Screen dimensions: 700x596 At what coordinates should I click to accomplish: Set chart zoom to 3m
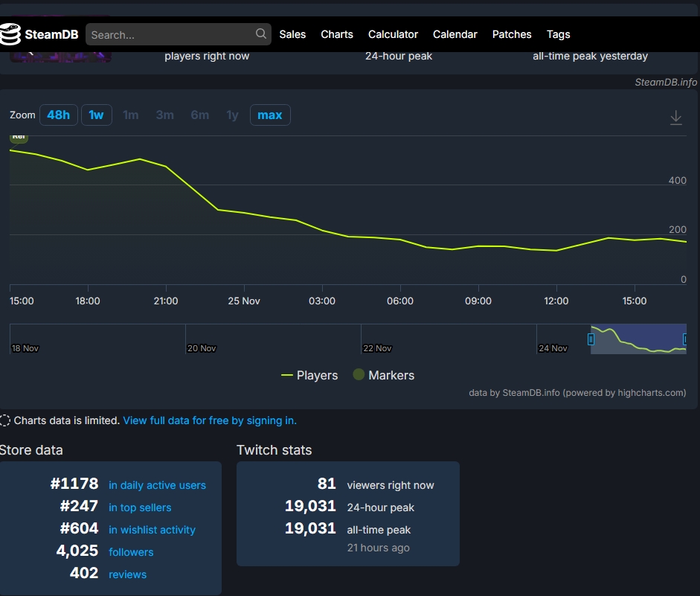pyautogui.click(x=164, y=115)
